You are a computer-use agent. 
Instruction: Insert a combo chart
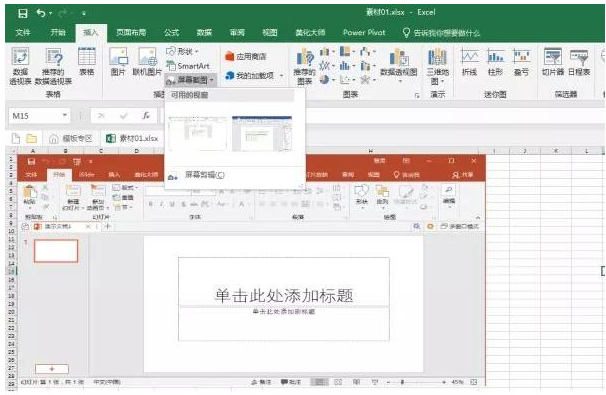[368, 66]
